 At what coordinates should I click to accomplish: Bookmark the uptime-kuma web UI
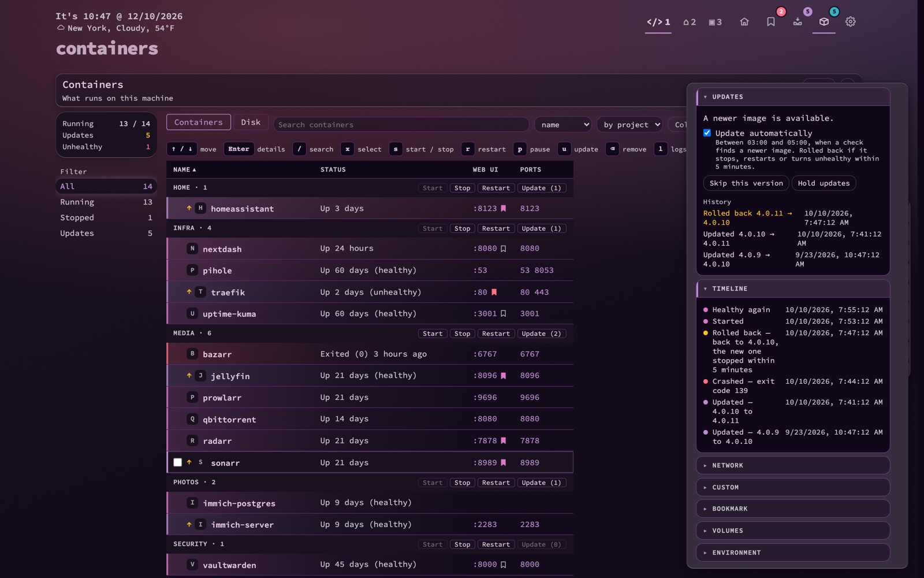503,314
